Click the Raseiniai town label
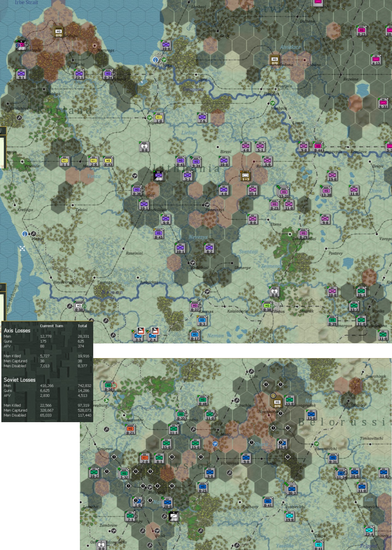Viewport: 392px width, 550px height. click(x=134, y=253)
